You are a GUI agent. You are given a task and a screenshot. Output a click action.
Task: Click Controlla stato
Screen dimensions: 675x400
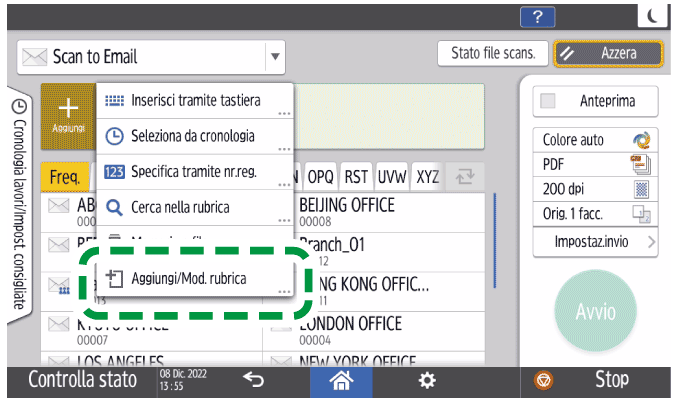pos(83,380)
